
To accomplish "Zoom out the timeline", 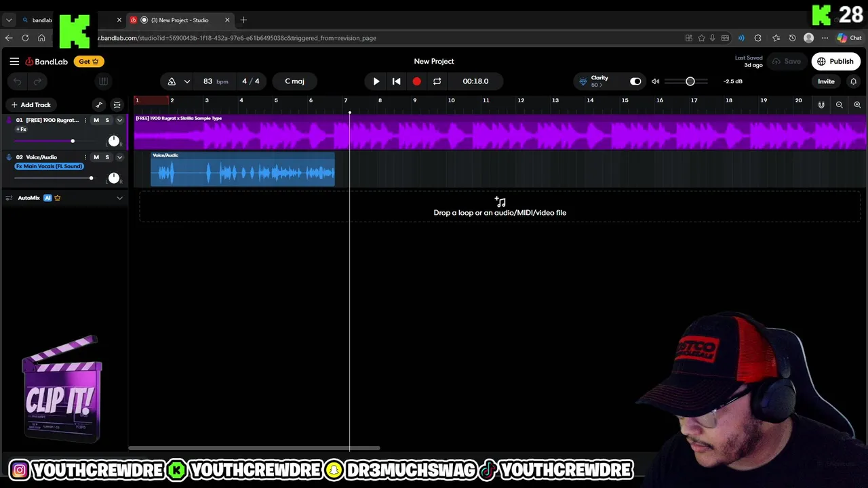I will coord(840,105).
